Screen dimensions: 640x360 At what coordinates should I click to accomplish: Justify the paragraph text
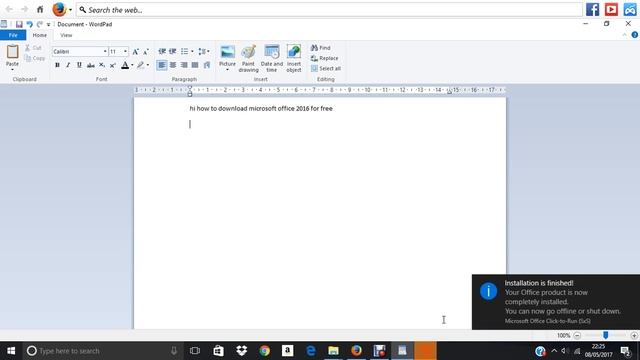pos(195,65)
